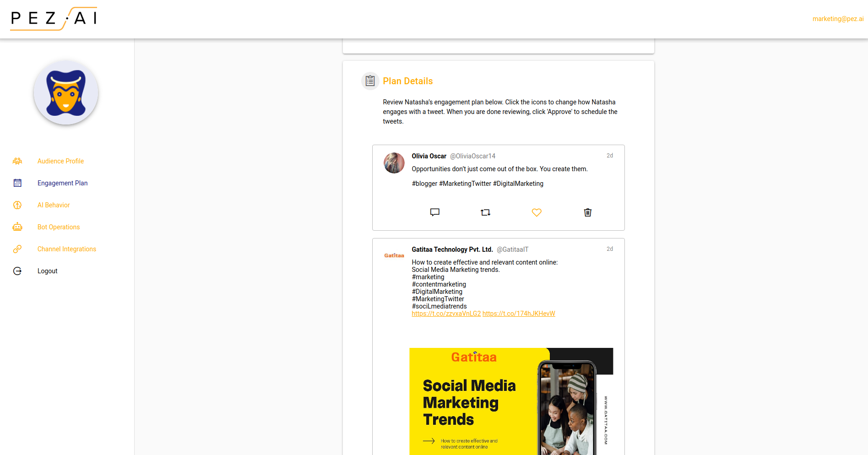Image resolution: width=868 pixels, height=455 pixels.
Task: Toggle retweet on Olivia Oscar's tweet
Action: 485,212
